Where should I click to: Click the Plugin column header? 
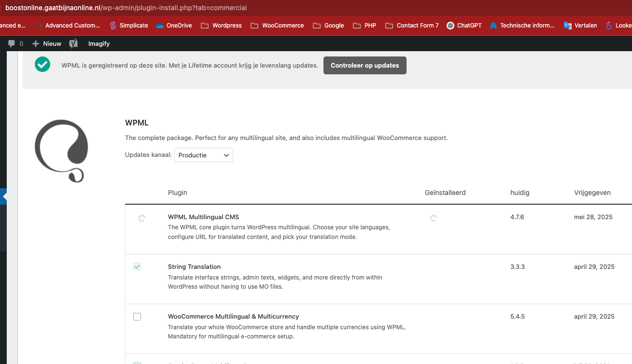click(178, 193)
